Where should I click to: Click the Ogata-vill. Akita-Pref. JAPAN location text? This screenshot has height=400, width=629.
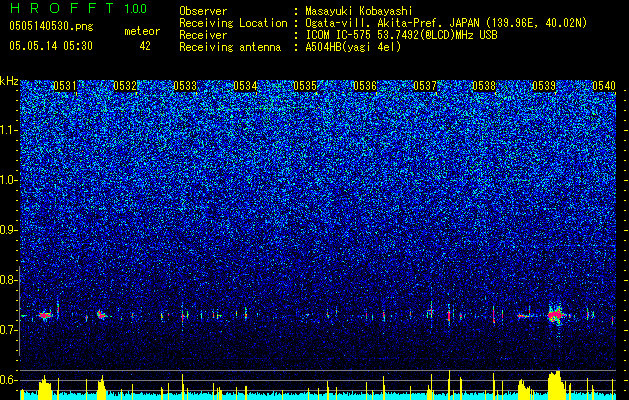[447, 23]
